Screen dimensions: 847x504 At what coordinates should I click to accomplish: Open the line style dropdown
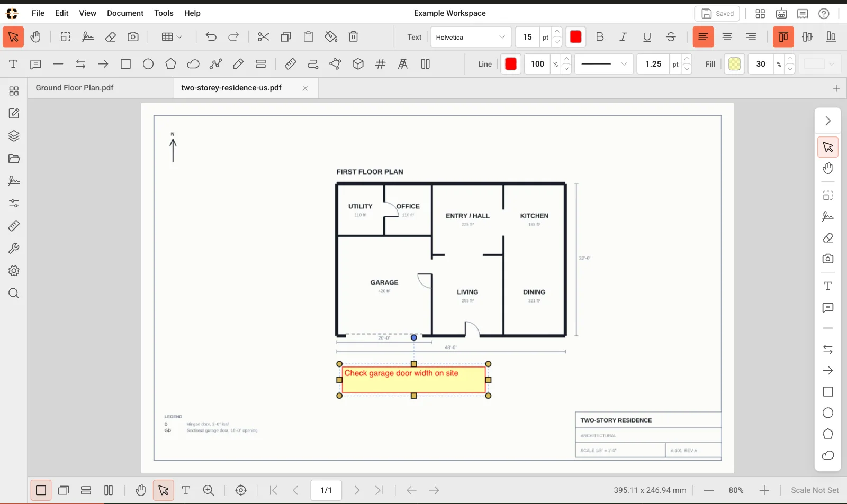click(x=604, y=64)
